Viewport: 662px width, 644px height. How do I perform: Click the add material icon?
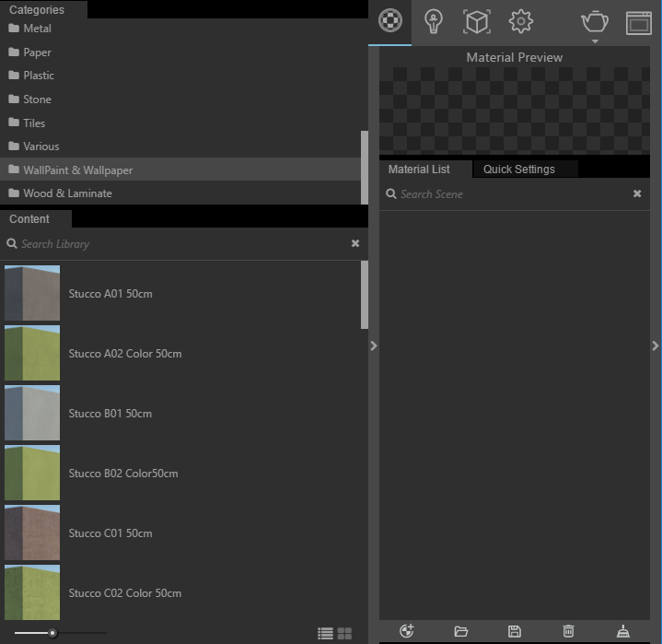408,631
